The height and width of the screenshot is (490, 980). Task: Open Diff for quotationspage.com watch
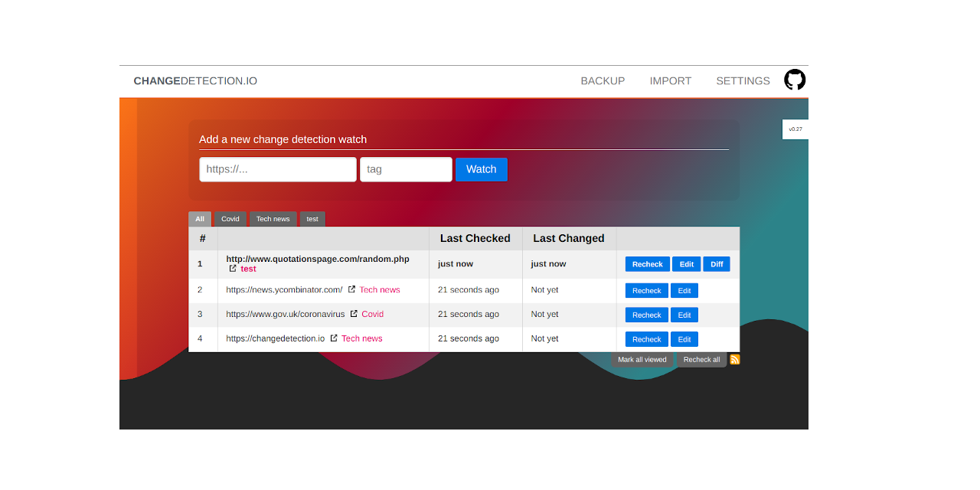717,264
